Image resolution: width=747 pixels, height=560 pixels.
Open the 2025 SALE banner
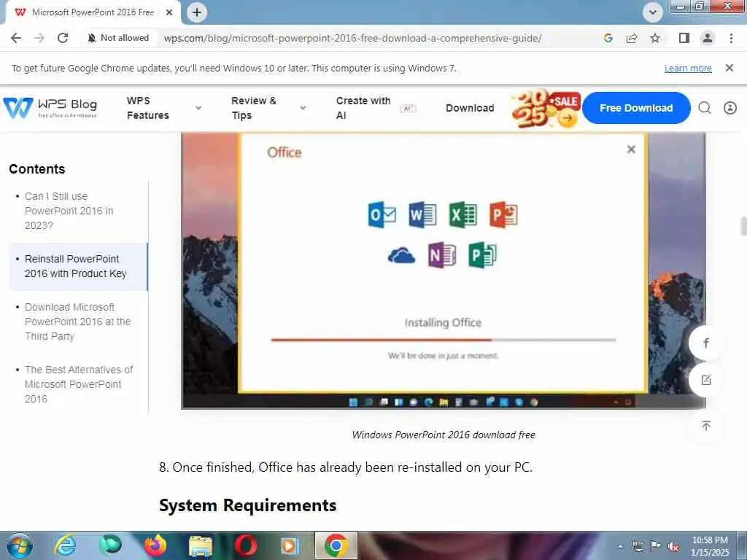tap(546, 108)
